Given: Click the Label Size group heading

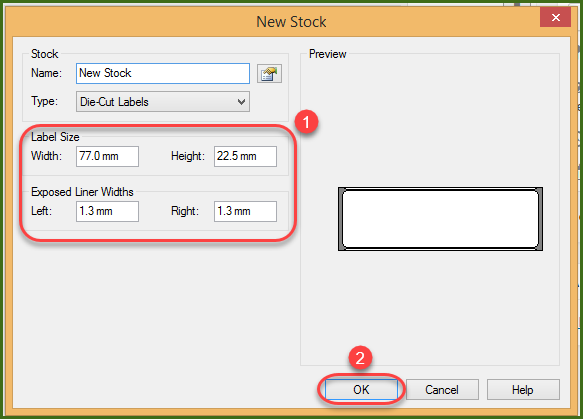Looking at the screenshot, I should click(55, 137).
